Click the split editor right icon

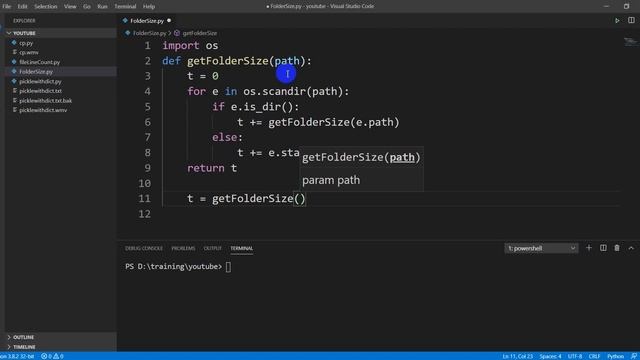click(631, 20)
